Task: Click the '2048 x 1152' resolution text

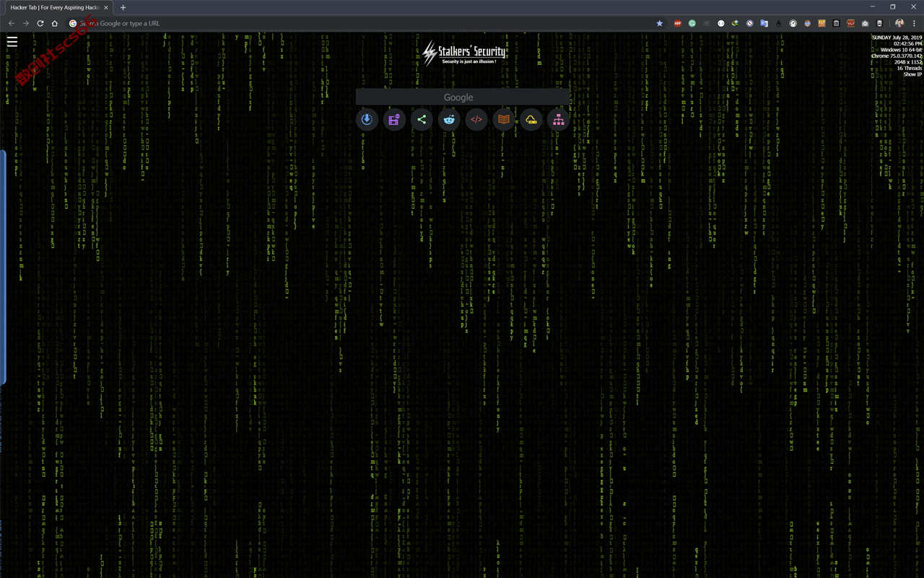Action: pyautogui.click(x=908, y=62)
